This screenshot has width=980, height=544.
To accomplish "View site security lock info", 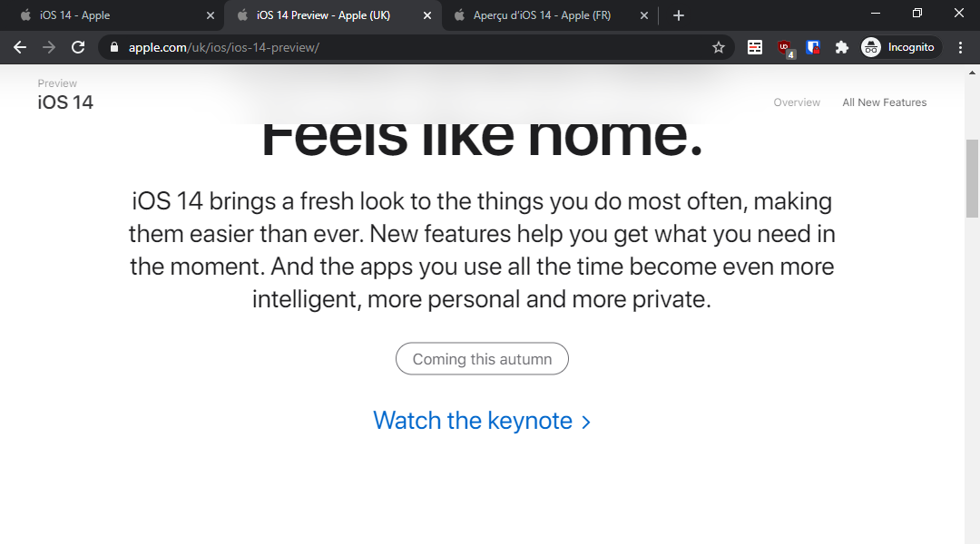I will pyautogui.click(x=113, y=47).
